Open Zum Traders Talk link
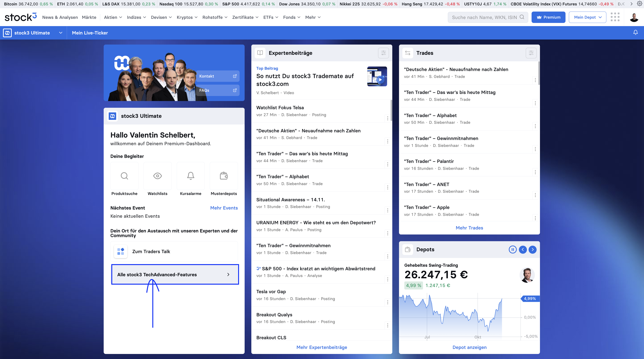Viewport: 644px width, 359px height. pyautogui.click(x=174, y=251)
